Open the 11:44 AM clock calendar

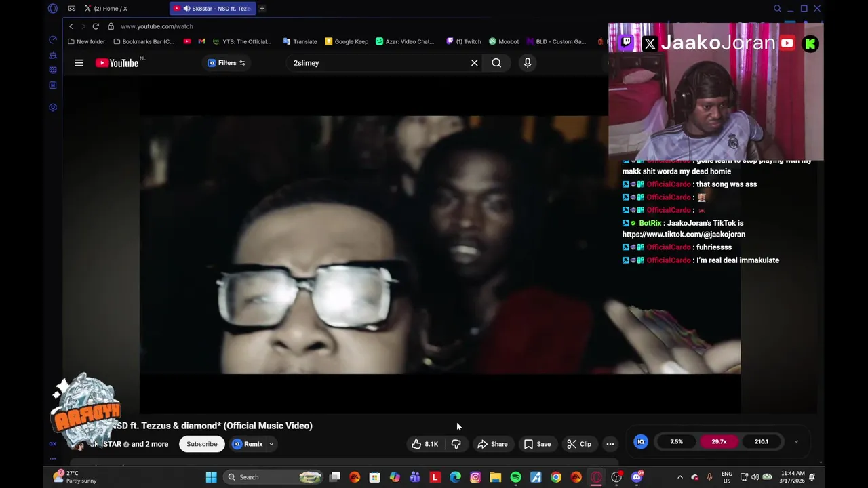point(792,477)
